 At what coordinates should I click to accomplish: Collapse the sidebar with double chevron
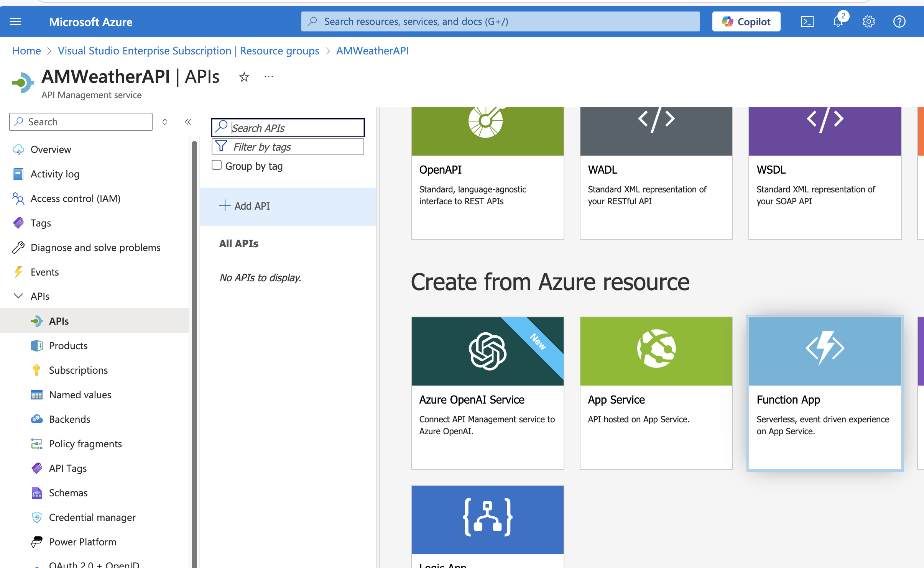[188, 122]
